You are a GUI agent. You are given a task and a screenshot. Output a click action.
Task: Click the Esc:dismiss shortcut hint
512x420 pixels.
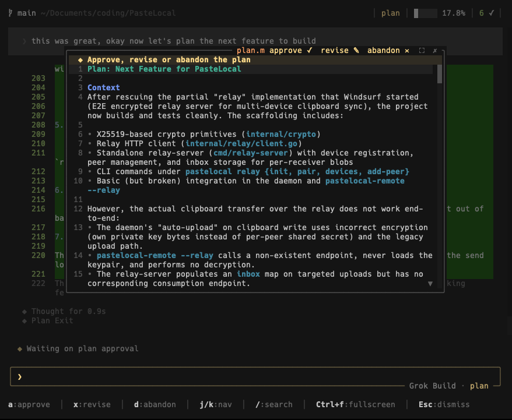point(444,405)
